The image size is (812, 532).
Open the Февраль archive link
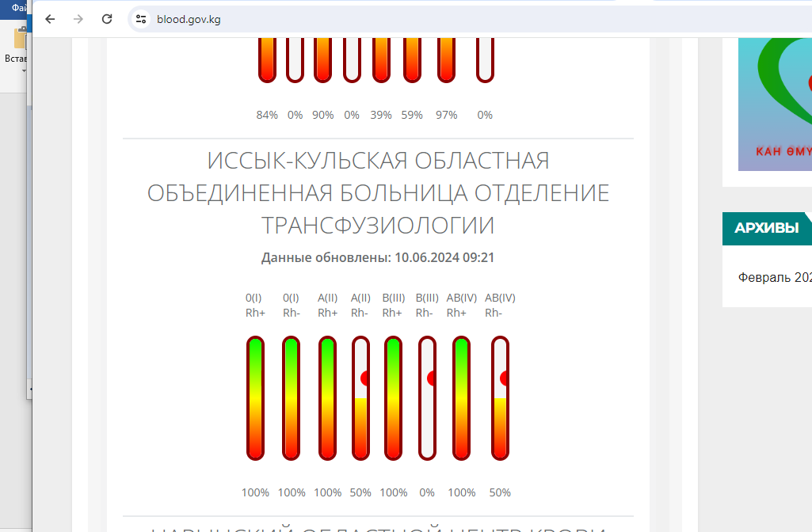(x=774, y=277)
